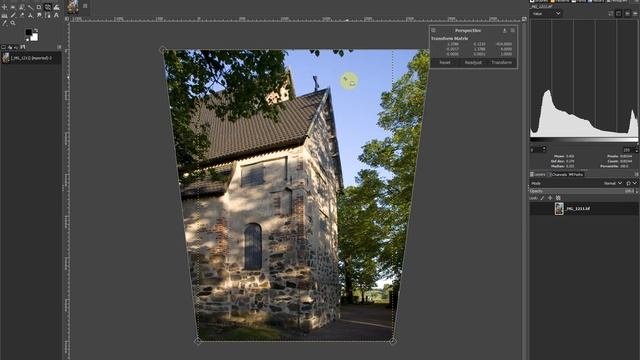Open the black foreground color swatch
The height and width of the screenshot is (360, 640).
29,32
